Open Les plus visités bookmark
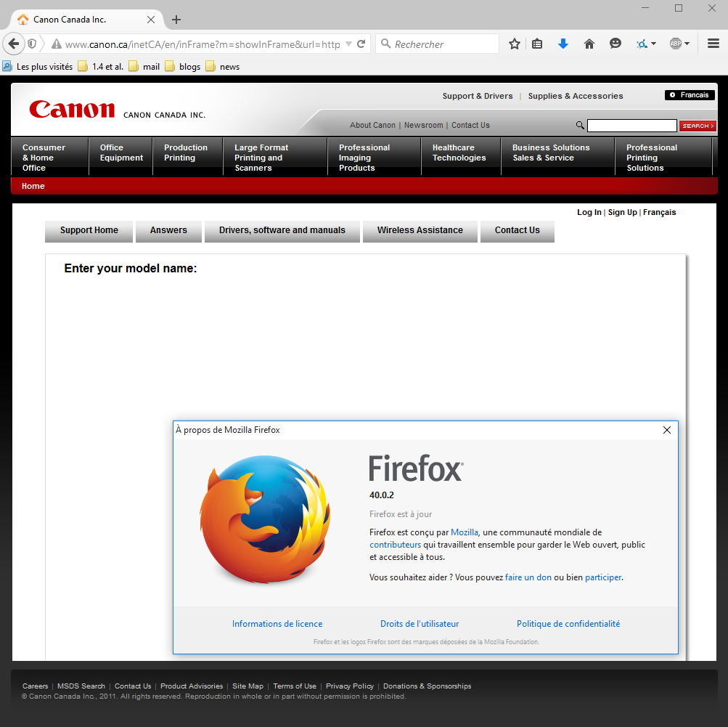The image size is (728, 727). pos(38,66)
